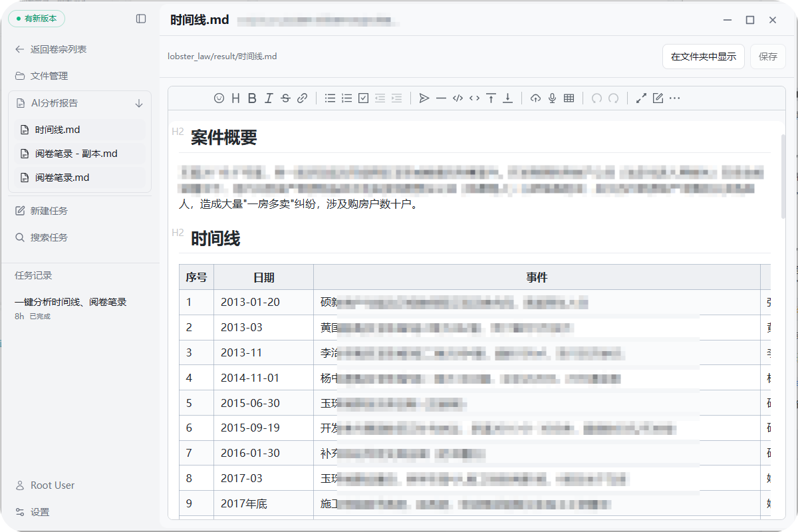798x532 pixels.
Task: Click the upload file cloud icon
Action: click(x=535, y=98)
